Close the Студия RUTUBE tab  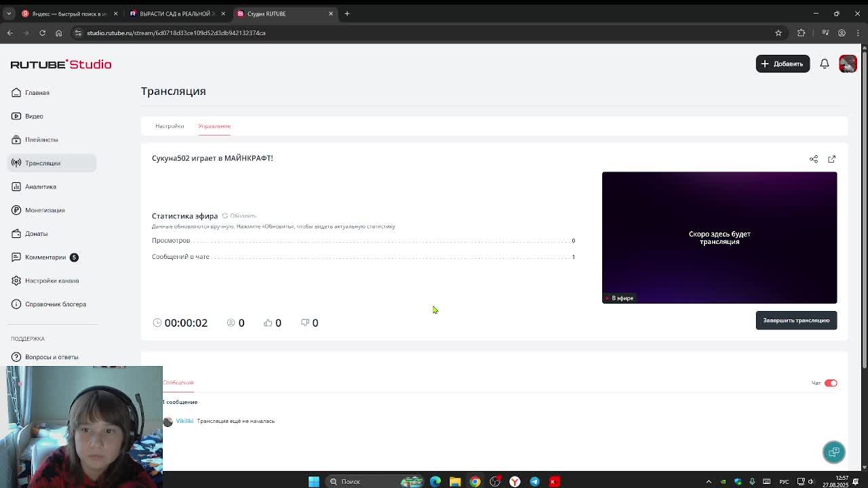331,14
